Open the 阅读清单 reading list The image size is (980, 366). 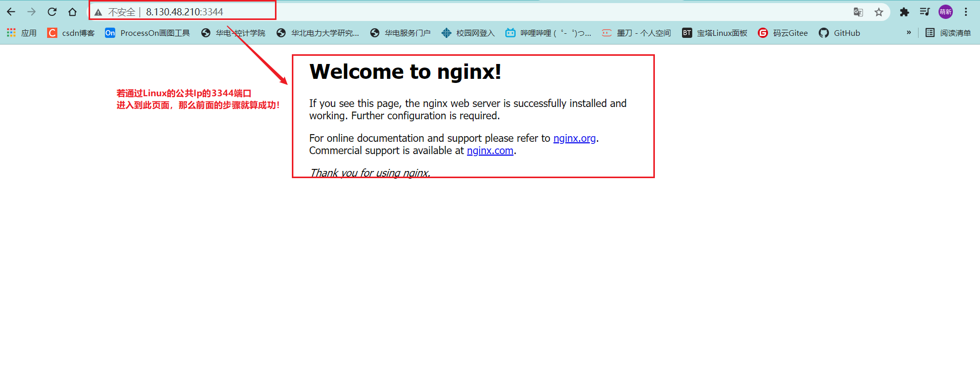coord(948,33)
